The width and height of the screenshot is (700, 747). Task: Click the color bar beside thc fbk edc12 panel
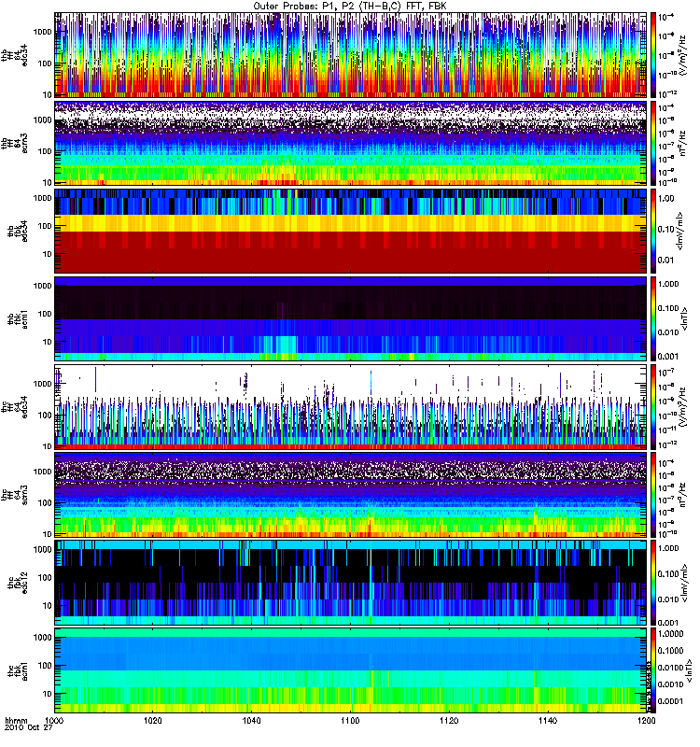(652, 583)
